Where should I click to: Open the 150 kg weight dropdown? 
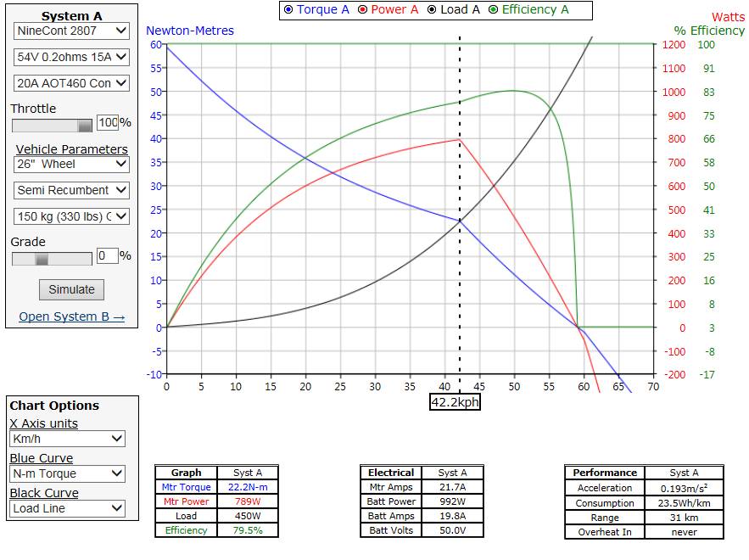(71, 216)
